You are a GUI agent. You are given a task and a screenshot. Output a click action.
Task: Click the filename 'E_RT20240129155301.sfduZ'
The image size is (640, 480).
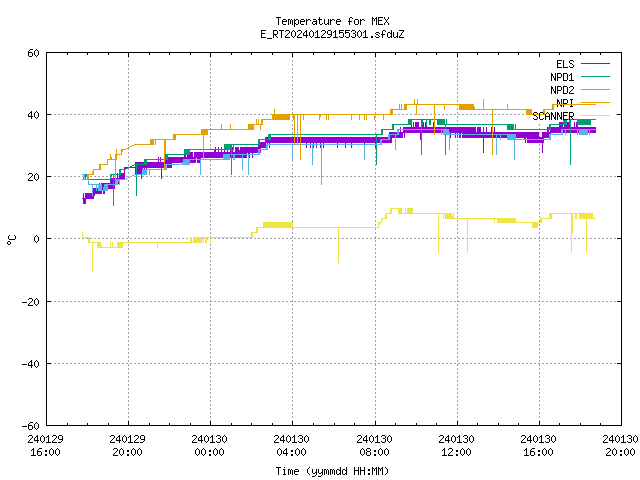[332, 34]
